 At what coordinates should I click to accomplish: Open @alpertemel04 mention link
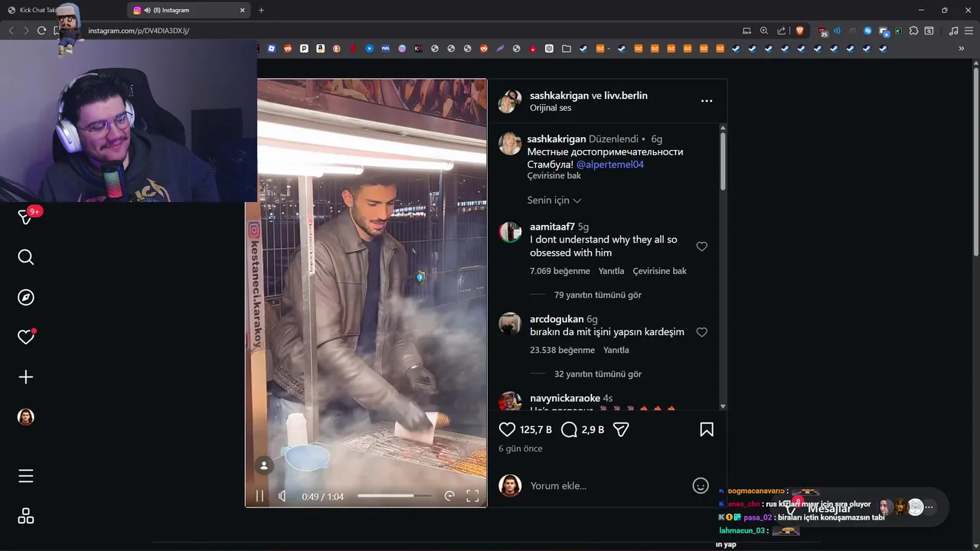(x=610, y=164)
